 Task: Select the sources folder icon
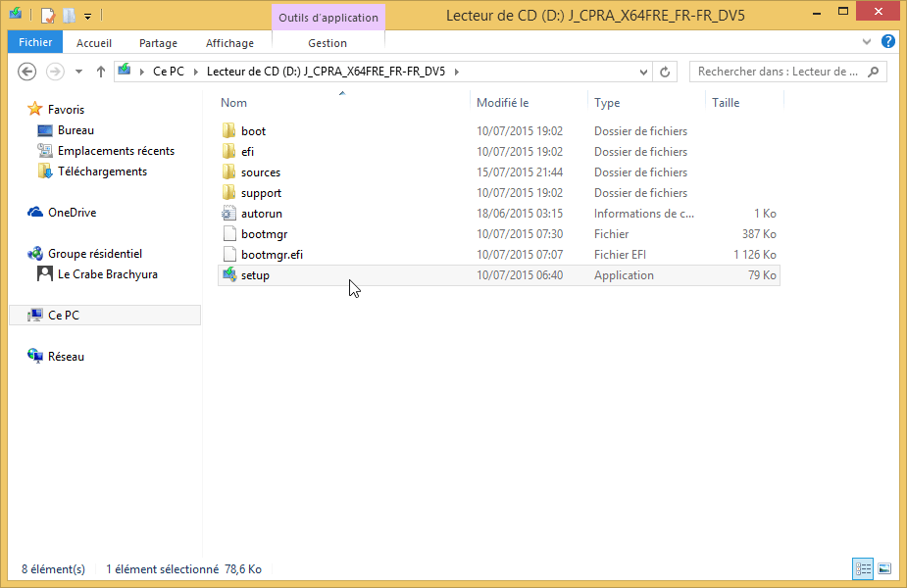[229, 172]
